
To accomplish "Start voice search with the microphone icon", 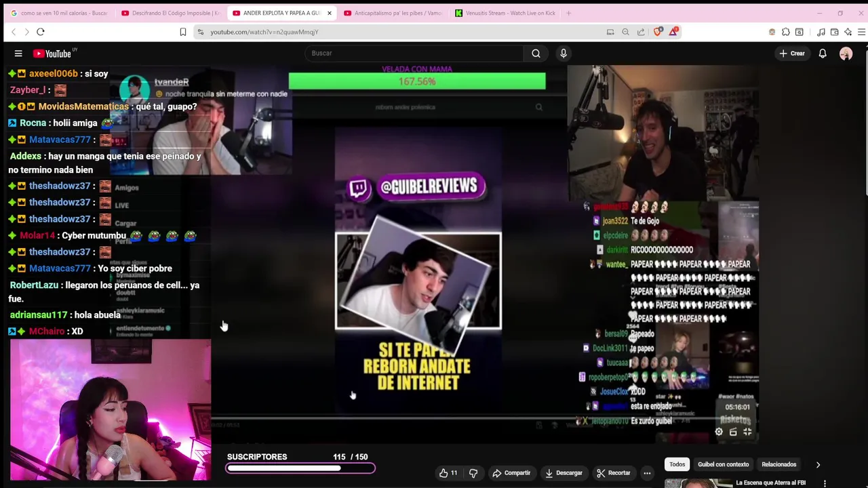I will click(563, 54).
